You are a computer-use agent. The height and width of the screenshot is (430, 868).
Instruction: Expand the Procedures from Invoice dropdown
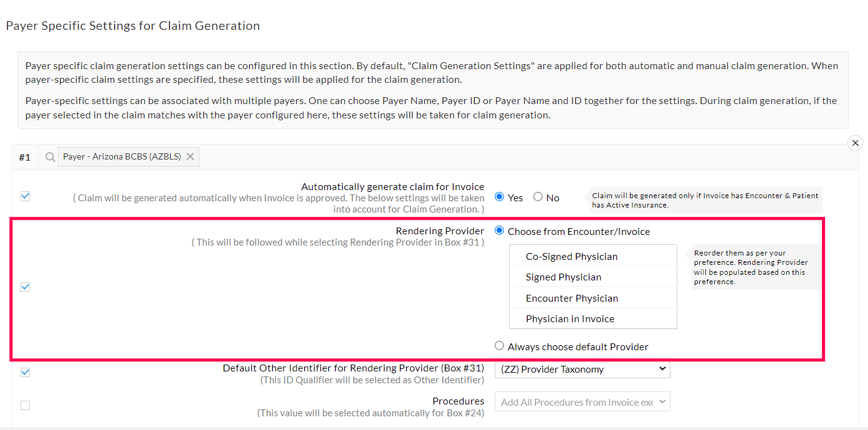(582, 402)
